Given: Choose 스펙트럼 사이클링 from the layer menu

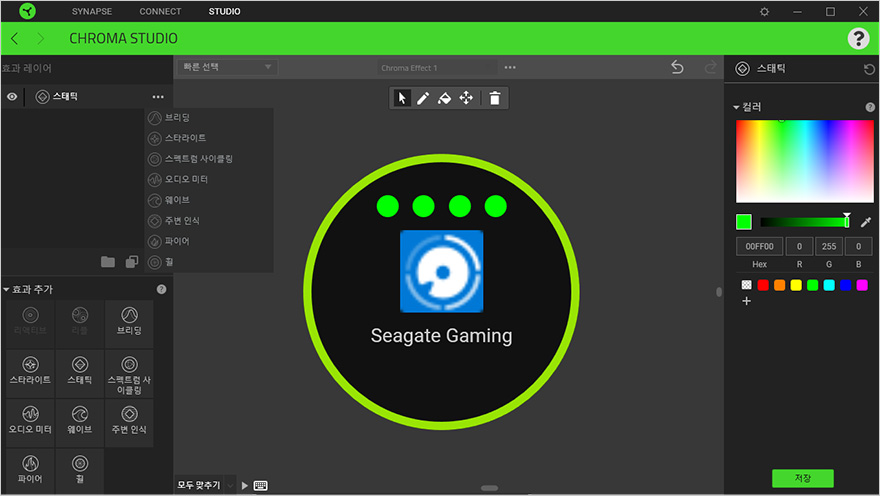Looking at the screenshot, I should coord(209,159).
